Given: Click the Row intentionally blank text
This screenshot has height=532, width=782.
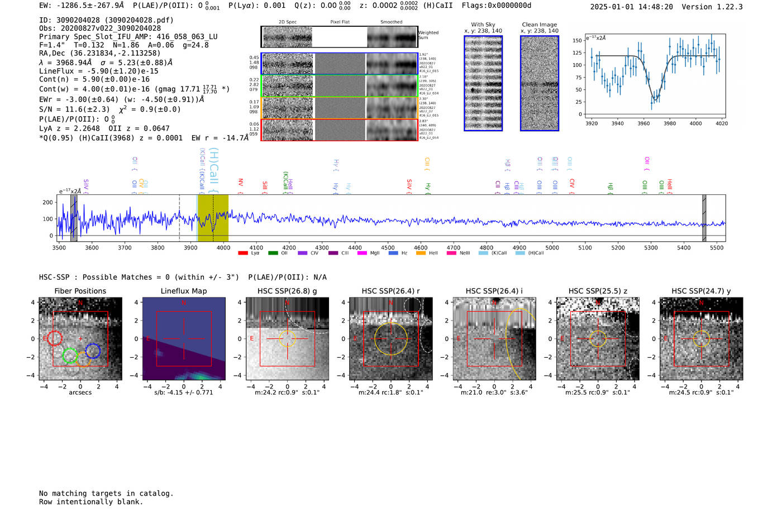Looking at the screenshot, I should 91,502.
